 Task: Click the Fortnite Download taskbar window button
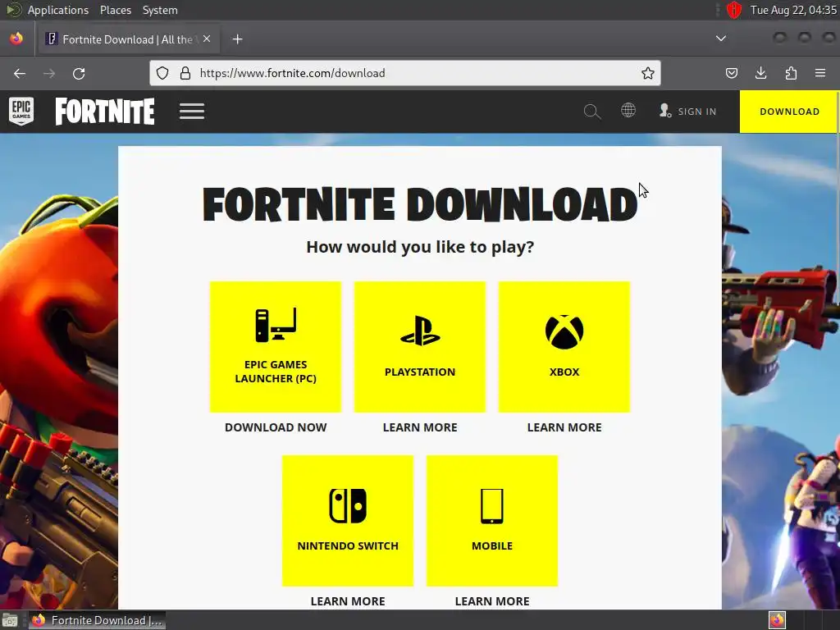[x=98, y=620]
